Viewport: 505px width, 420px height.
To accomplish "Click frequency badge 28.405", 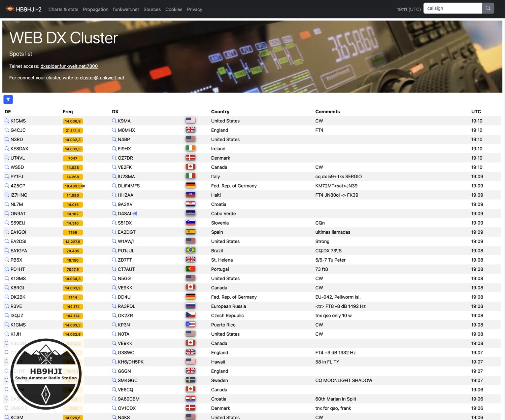I will pyautogui.click(x=73, y=251).
